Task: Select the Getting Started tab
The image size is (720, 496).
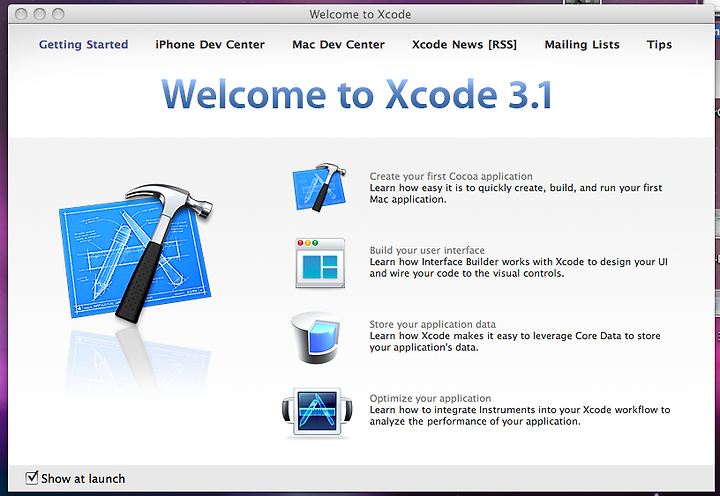Action: pos(83,45)
